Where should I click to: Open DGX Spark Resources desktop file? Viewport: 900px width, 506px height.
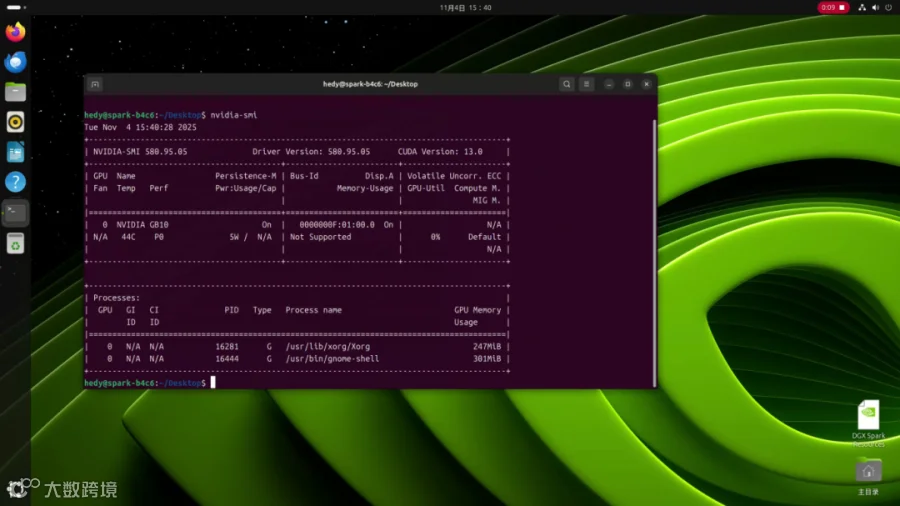click(x=868, y=423)
